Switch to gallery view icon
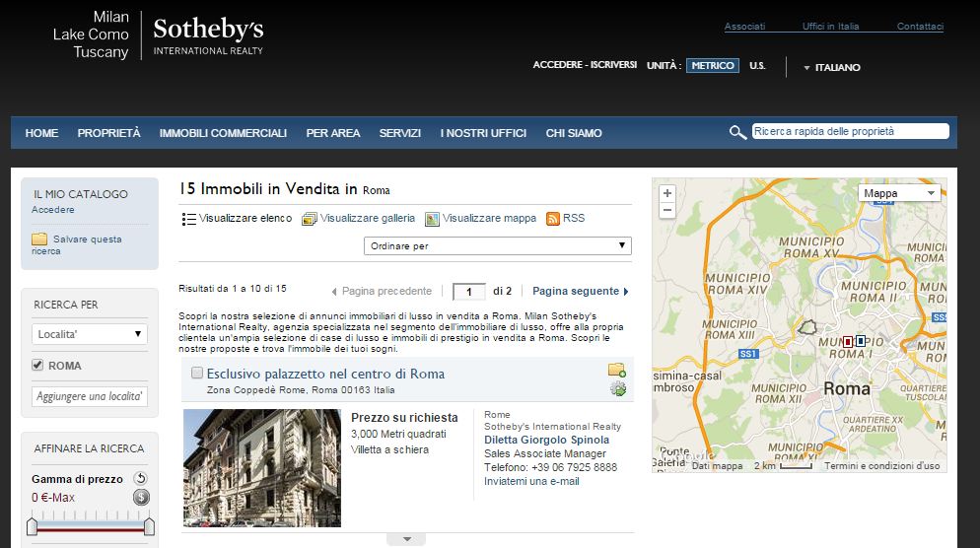This screenshot has width=980, height=548. tap(310, 219)
